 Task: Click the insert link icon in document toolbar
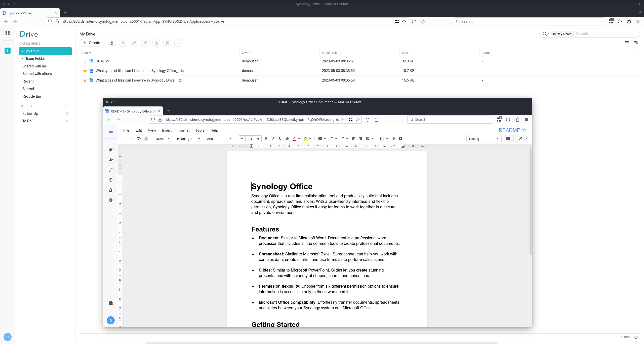click(x=393, y=139)
